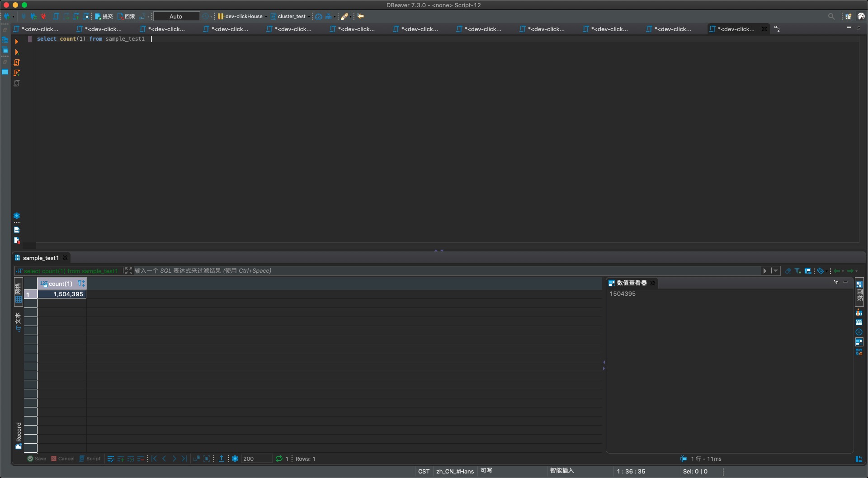Show the execution plan icon
The image size is (868, 478).
[x=17, y=83]
